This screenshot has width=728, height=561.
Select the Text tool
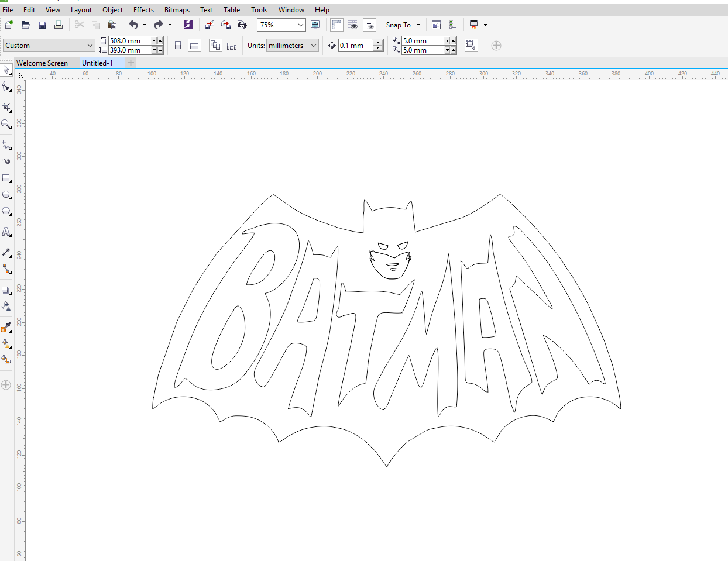coord(6,232)
